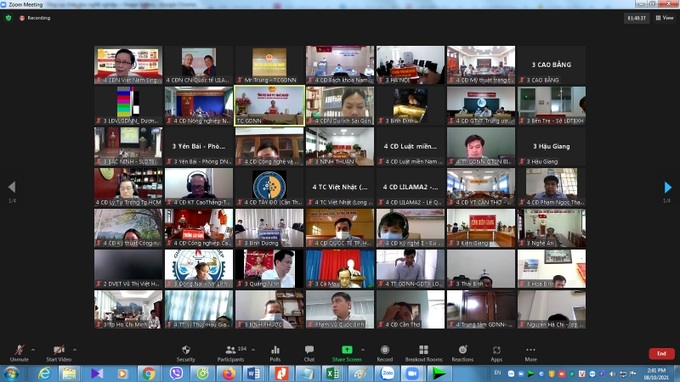Expand video options arrow beside Start Video

pyautogui.click(x=75, y=349)
